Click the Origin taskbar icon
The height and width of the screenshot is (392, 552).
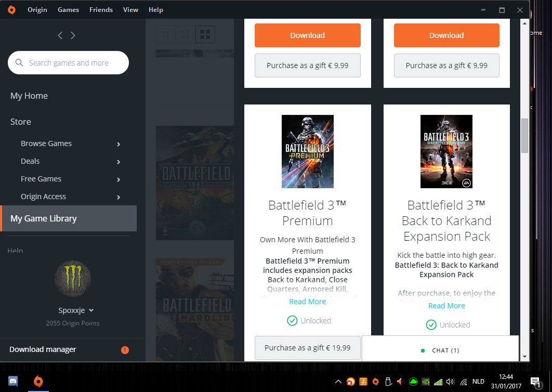point(38,382)
